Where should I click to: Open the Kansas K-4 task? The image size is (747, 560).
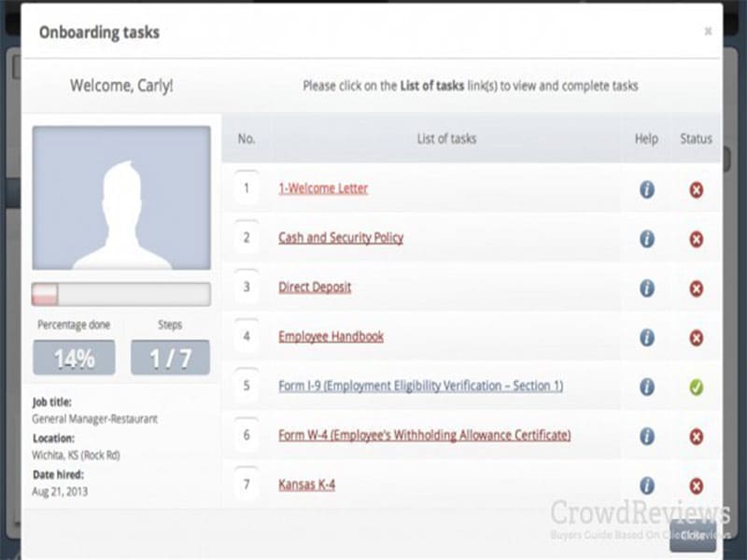306,484
